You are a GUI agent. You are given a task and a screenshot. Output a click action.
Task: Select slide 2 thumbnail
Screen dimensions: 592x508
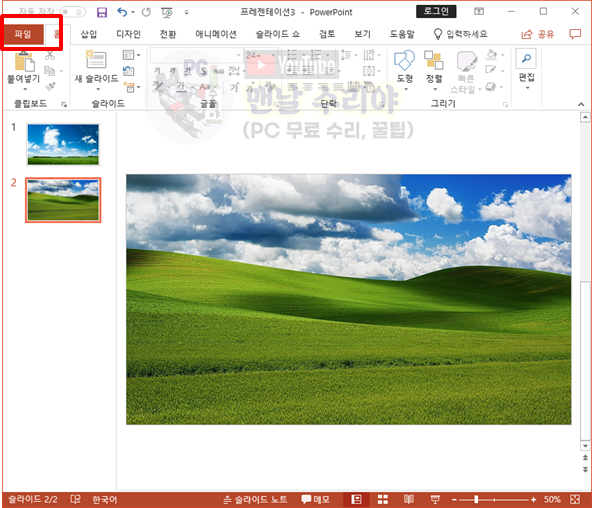pos(63,200)
